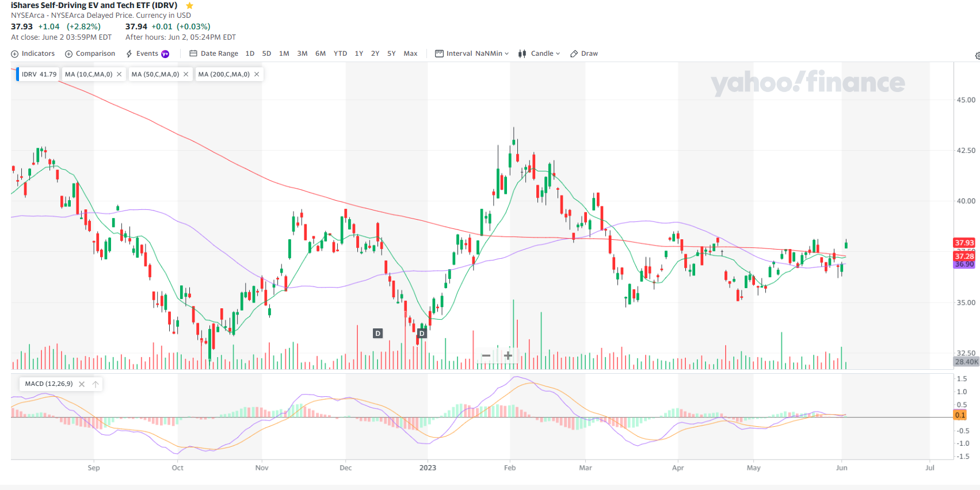Image resolution: width=980 pixels, height=490 pixels.
Task: Zoom in the chart with plus button
Action: [x=508, y=356]
